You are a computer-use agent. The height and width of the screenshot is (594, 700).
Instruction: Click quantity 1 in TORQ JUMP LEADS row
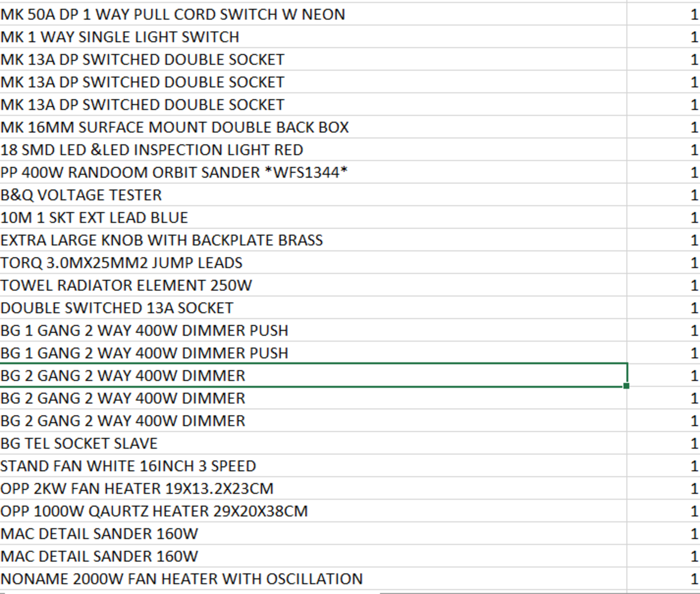point(664,263)
